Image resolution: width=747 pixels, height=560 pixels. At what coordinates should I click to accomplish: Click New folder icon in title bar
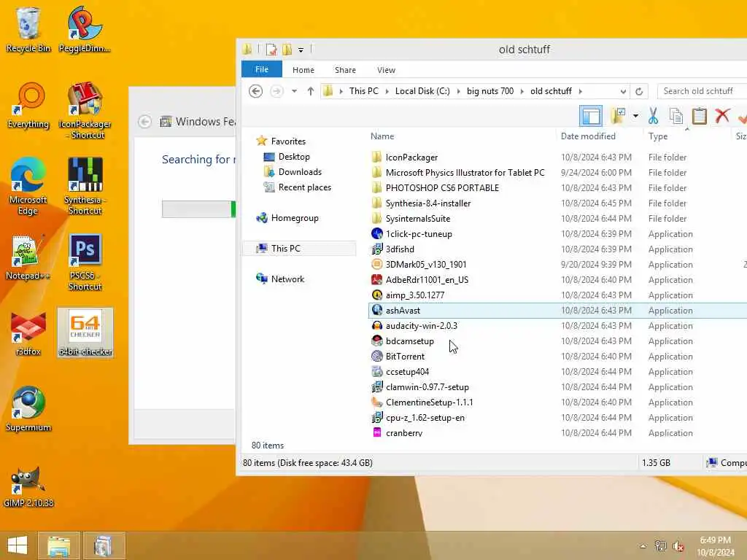pyautogui.click(x=287, y=49)
